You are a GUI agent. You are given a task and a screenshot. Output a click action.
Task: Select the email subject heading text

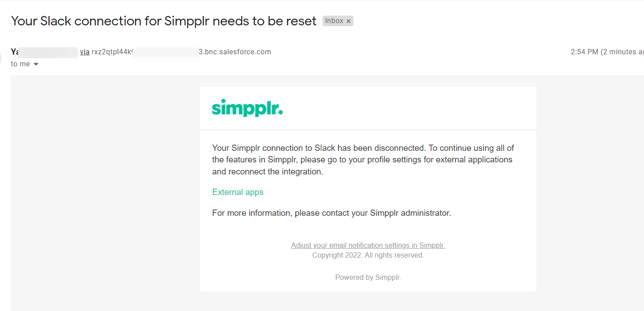(164, 21)
